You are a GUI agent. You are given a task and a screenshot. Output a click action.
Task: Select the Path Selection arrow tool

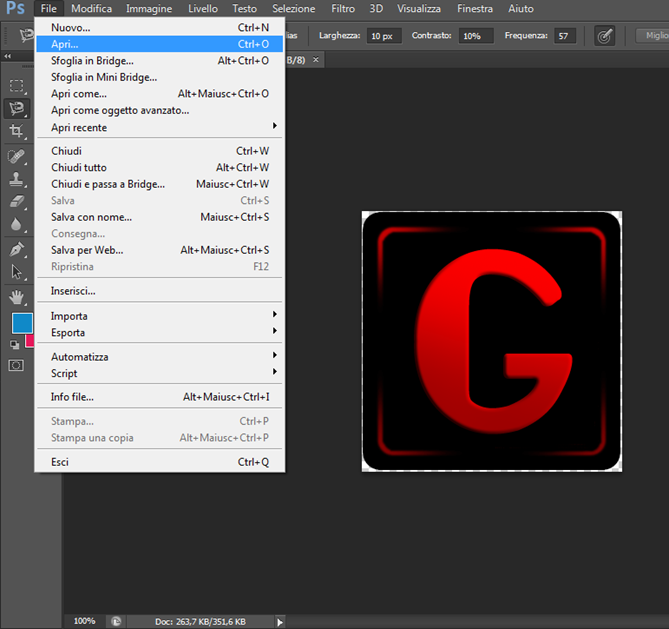point(17,272)
